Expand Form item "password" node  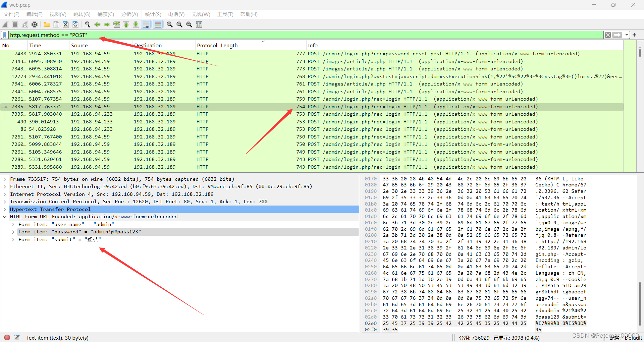click(x=13, y=232)
